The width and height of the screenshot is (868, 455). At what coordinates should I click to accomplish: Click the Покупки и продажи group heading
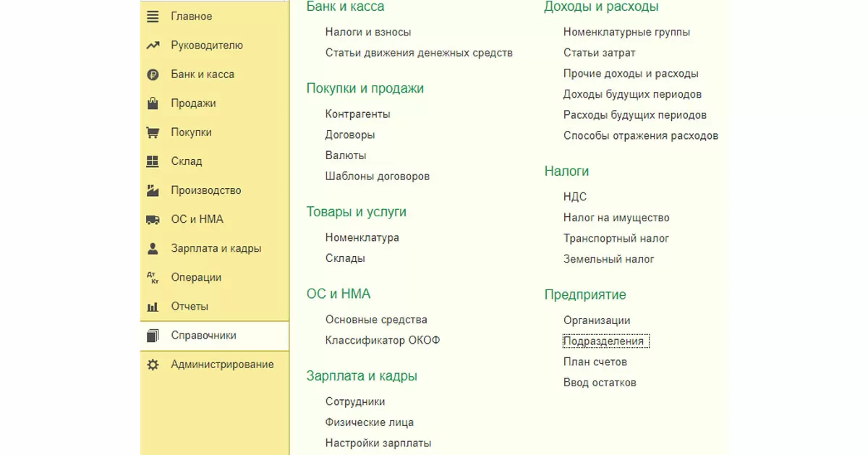point(365,88)
